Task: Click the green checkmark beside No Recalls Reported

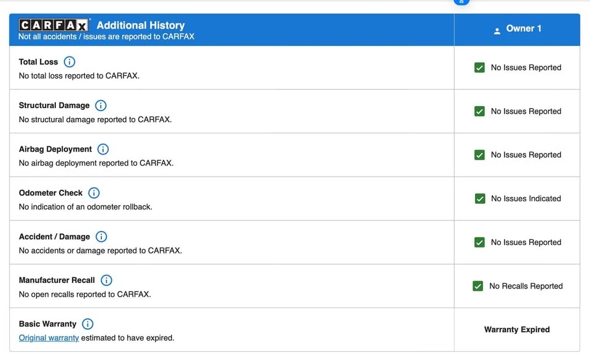Action: click(x=478, y=286)
